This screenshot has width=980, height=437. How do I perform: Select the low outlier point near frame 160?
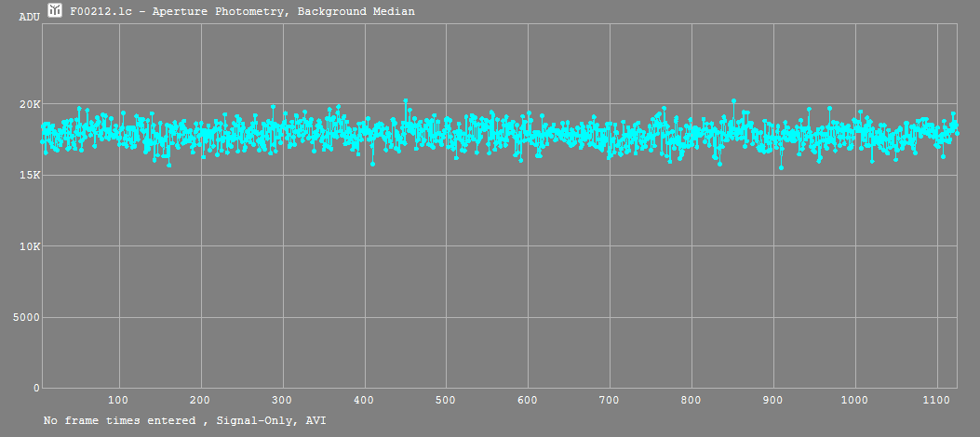(168, 165)
